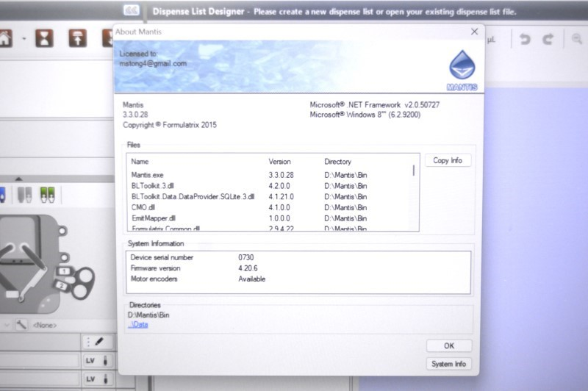The height and width of the screenshot is (391, 588).
Task: Click the <None> label next to the wrench
Action: pyautogui.click(x=45, y=326)
